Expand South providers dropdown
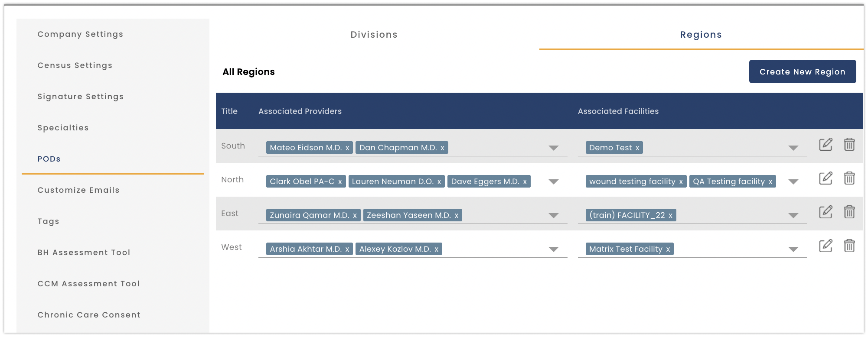 (553, 148)
